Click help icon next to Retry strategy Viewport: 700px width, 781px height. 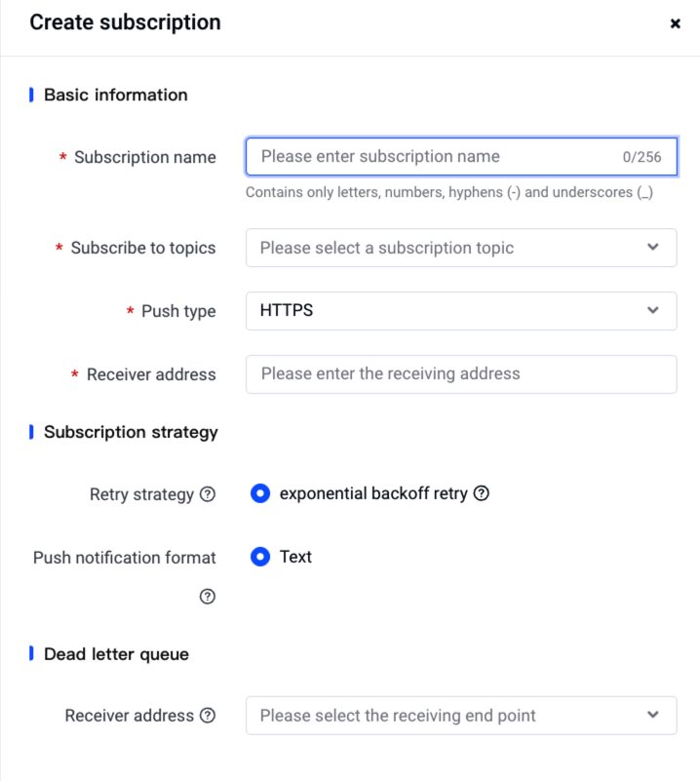[x=208, y=494]
